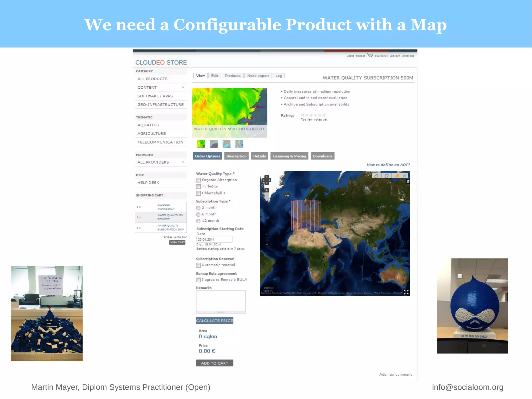Open the Log tab
Screen dimensions: 532x399
[x=279, y=76]
